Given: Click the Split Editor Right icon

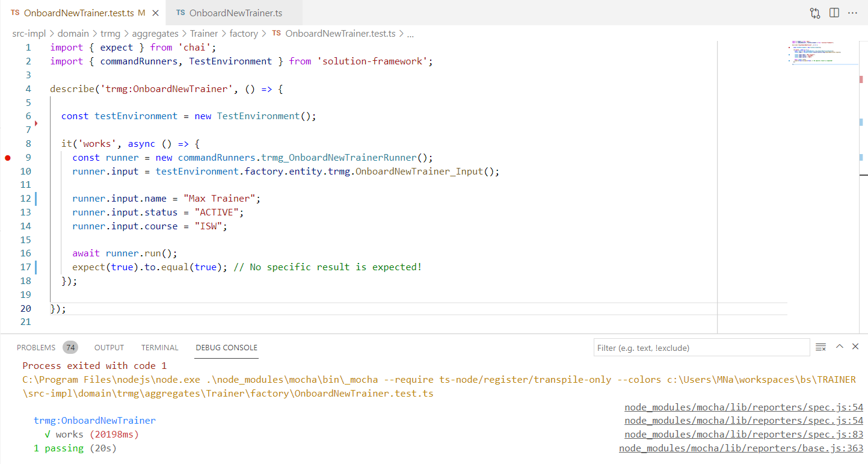Looking at the screenshot, I should 834,12.
